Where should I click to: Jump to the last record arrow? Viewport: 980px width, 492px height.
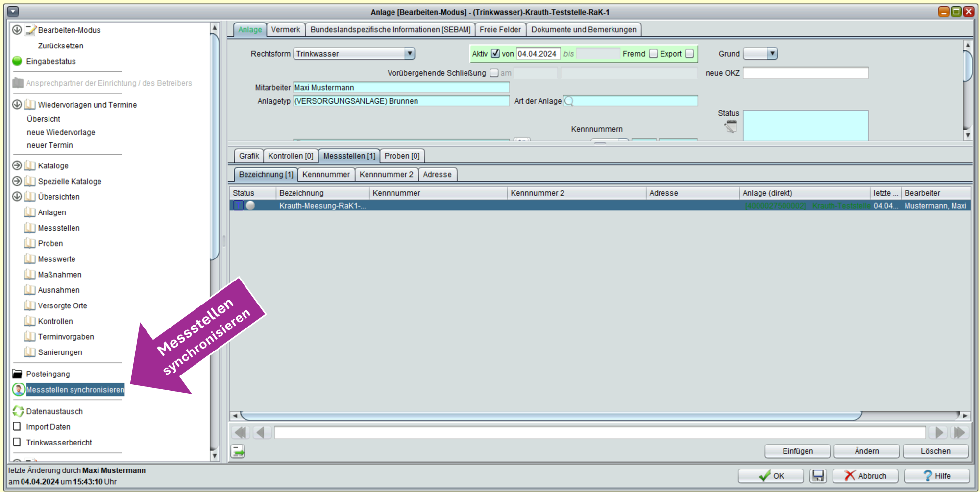[959, 433]
